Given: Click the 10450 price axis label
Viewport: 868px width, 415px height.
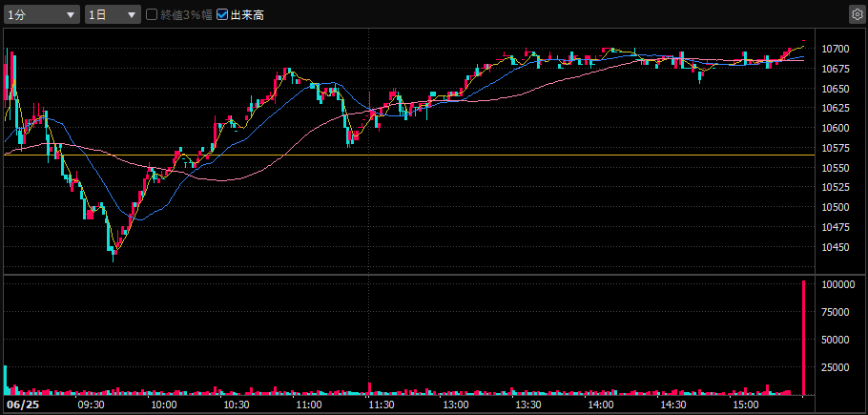Looking at the screenshot, I should pyautogui.click(x=836, y=247).
